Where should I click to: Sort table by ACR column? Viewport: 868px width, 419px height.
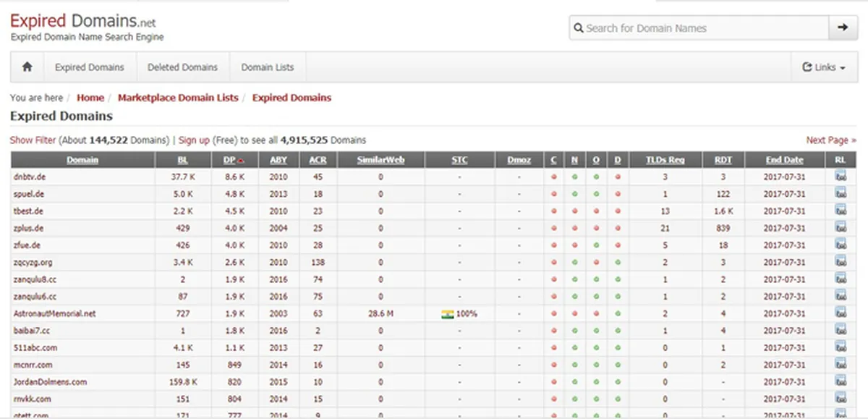[318, 160]
